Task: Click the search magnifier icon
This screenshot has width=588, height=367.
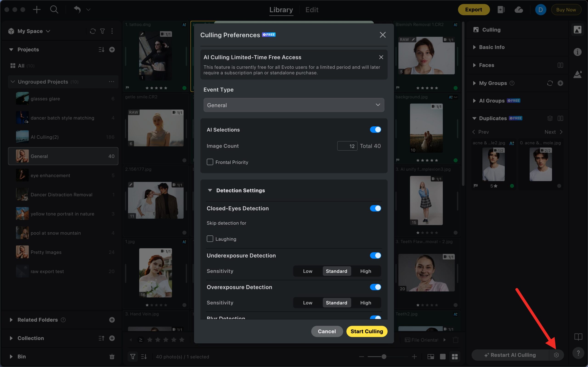Action: (54, 10)
